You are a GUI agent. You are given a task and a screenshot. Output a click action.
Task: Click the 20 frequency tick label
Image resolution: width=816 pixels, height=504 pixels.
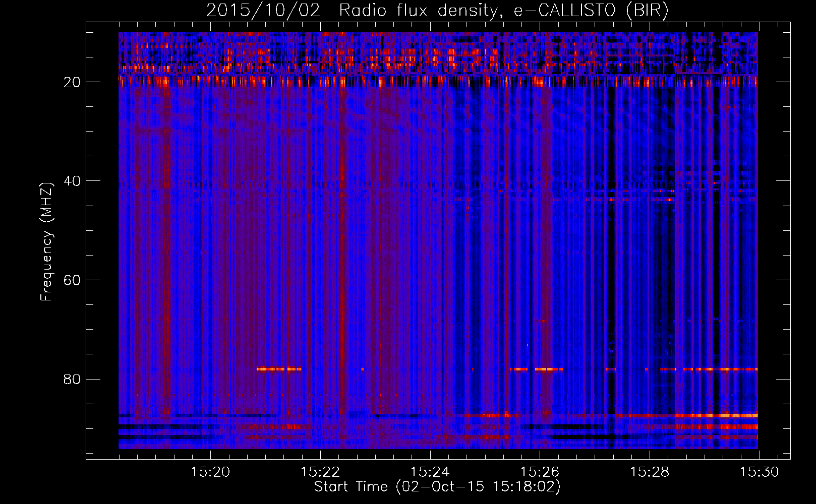click(73, 82)
